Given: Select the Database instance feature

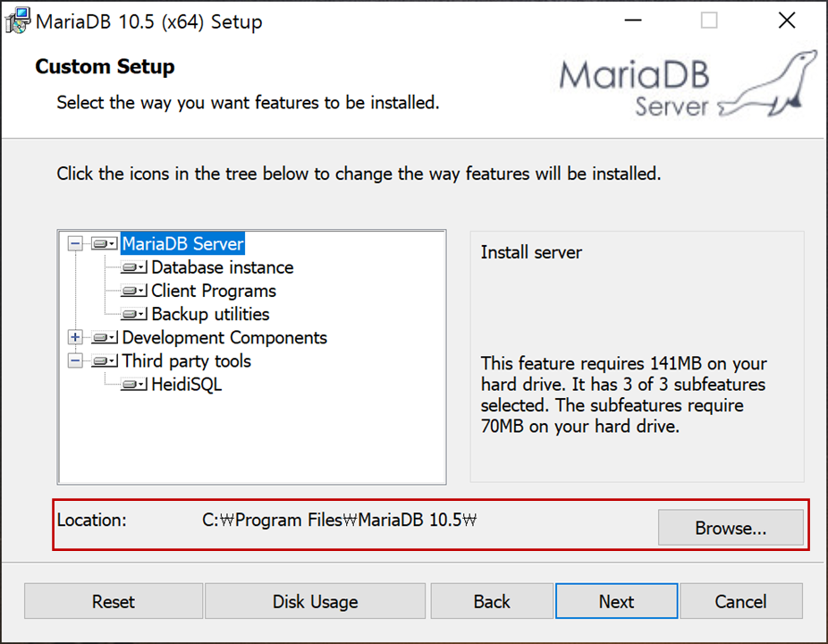Looking at the screenshot, I should point(223,267).
